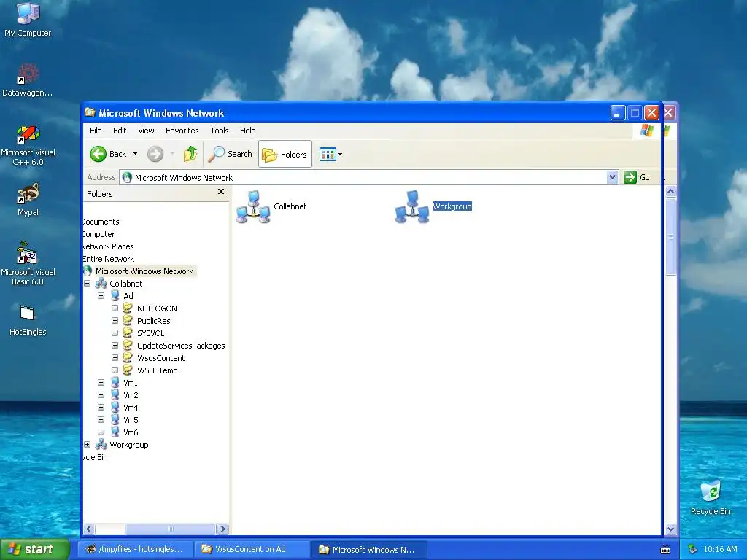
Task: Select the HotSingles desktop file
Action: point(28,321)
